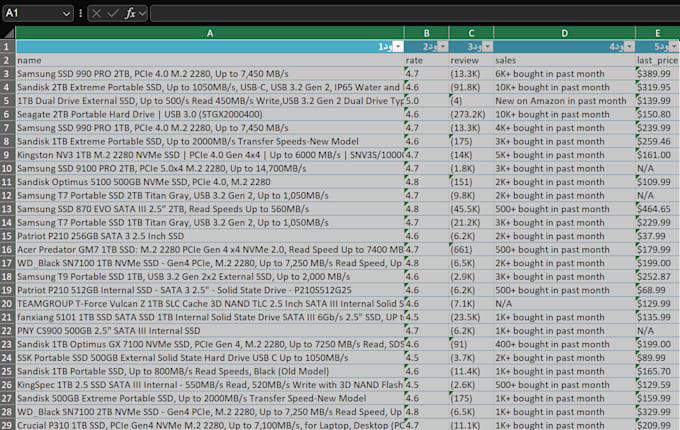Select the SSK Portable SSD 500GB cell
Image resolution: width=680 pixels, height=430 pixels.
pyautogui.click(x=210, y=358)
